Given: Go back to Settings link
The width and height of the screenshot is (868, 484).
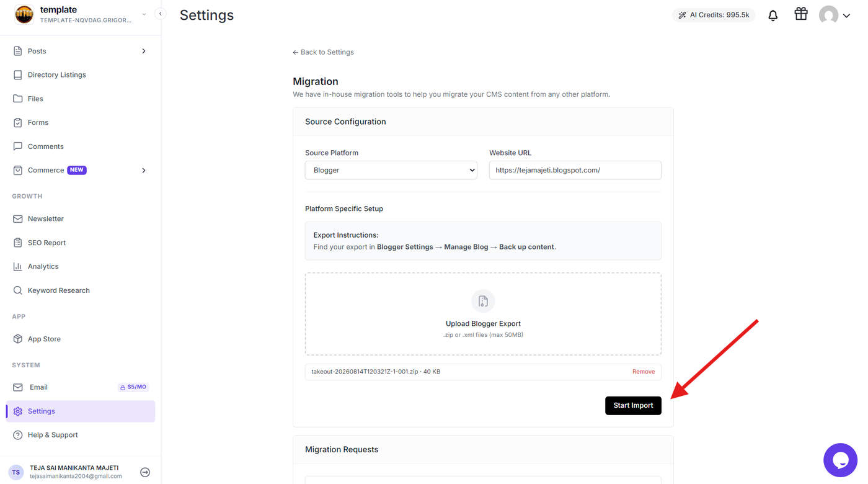Looking at the screenshot, I should coord(323,52).
